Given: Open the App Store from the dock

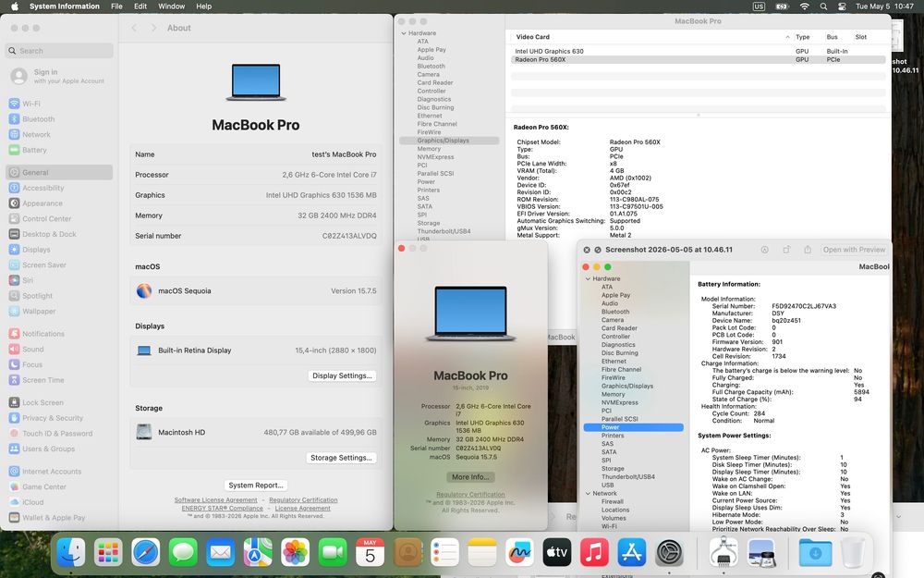Looking at the screenshot, I should (632, 553).
